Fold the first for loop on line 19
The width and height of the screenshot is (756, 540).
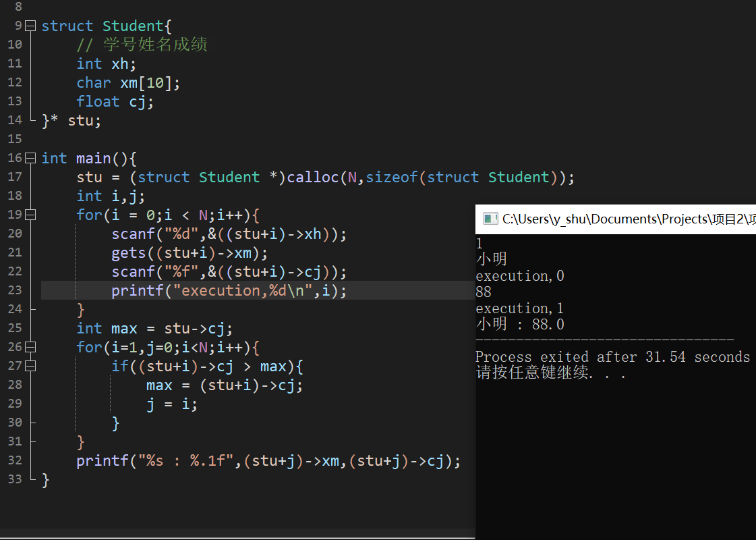pos(30,215)
